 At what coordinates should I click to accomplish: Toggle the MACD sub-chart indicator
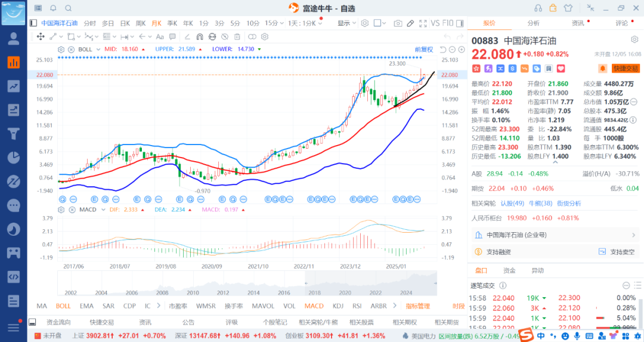pyautogui.click(x=314, y=306)
